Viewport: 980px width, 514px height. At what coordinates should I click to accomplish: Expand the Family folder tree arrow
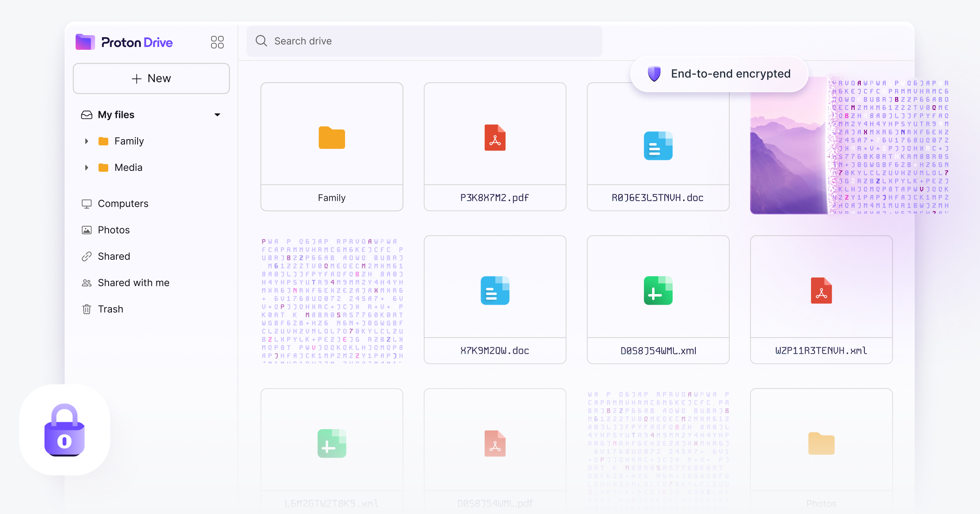tap(87, 141)
